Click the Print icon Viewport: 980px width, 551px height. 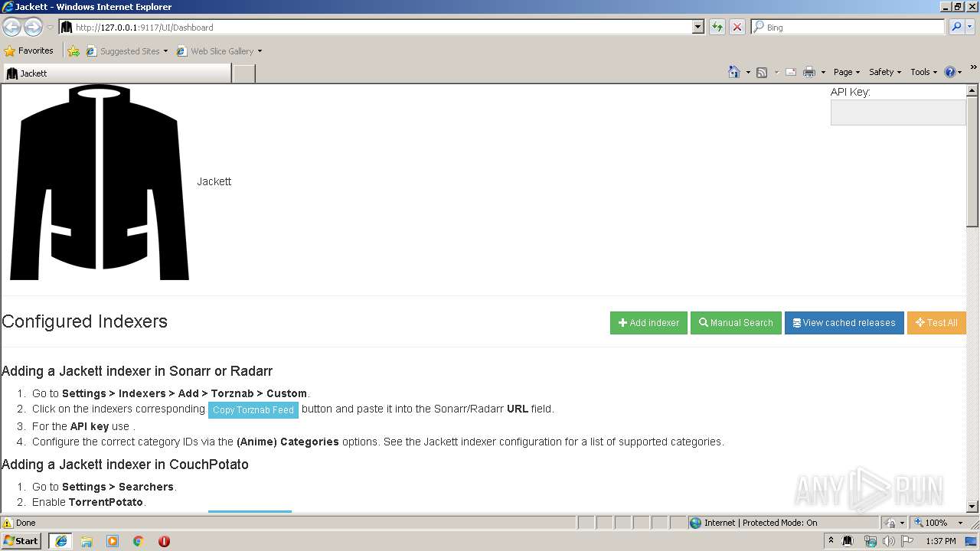click(809, 72)
